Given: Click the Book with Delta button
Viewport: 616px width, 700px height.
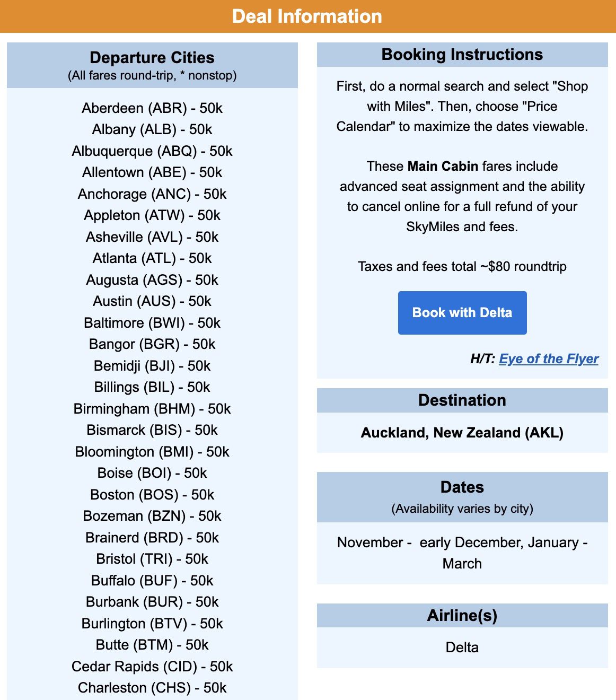Looking at the screenshot, I should (462, 312).
